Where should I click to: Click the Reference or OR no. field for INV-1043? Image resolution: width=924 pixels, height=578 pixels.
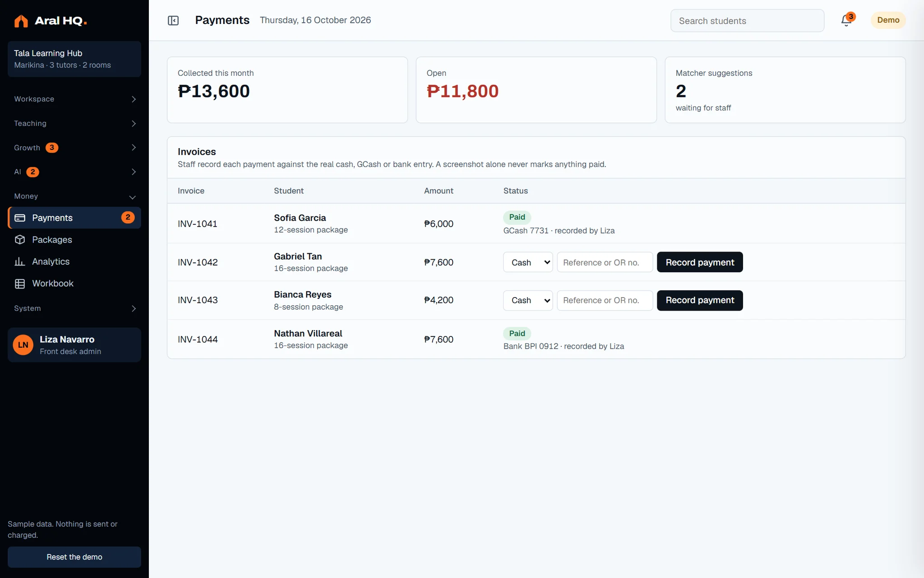click(x=605, y=300)
